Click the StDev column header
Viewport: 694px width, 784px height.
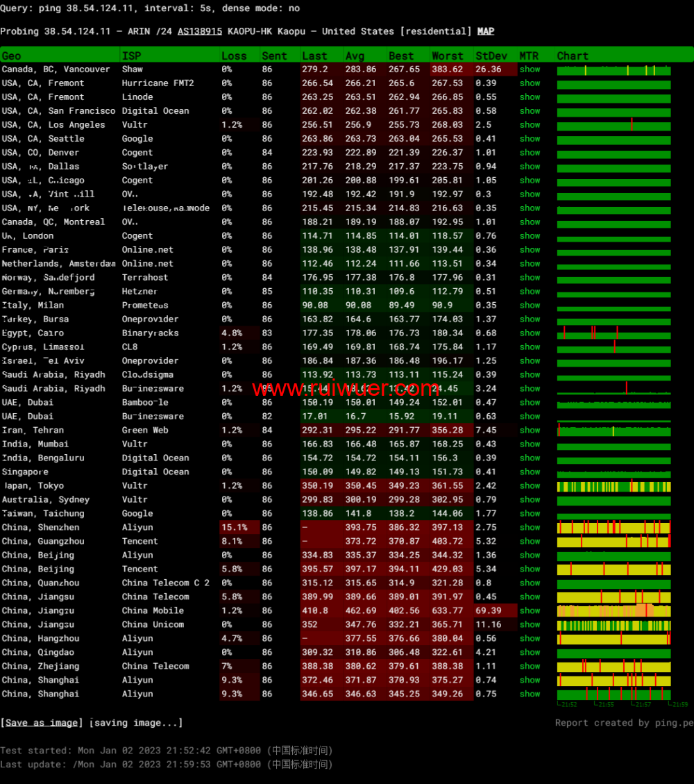491,56
